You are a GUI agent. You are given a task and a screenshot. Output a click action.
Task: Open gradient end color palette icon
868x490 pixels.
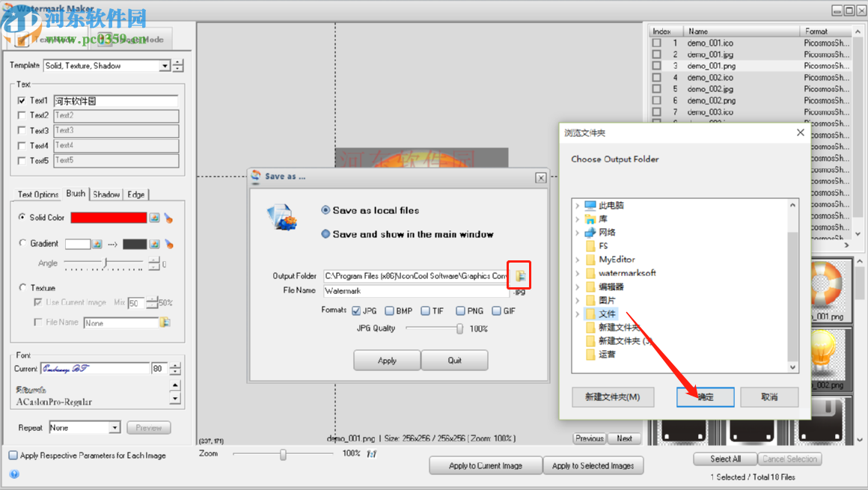point(154,244)
